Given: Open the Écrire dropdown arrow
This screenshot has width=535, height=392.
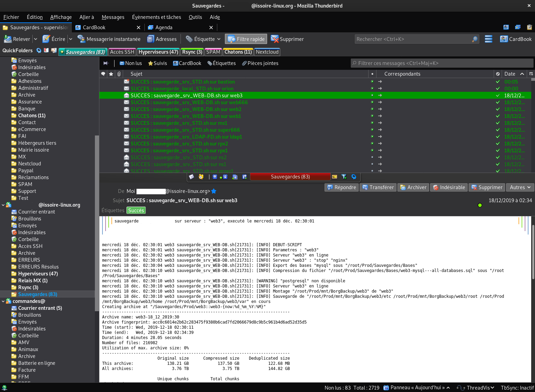Looking at the screenshot, I should point(70,39).
